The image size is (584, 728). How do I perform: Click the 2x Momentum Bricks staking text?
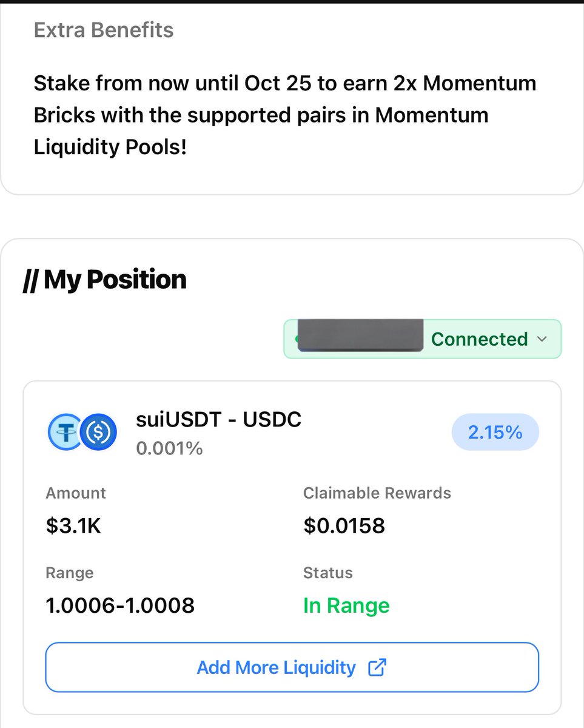[284, 115]
